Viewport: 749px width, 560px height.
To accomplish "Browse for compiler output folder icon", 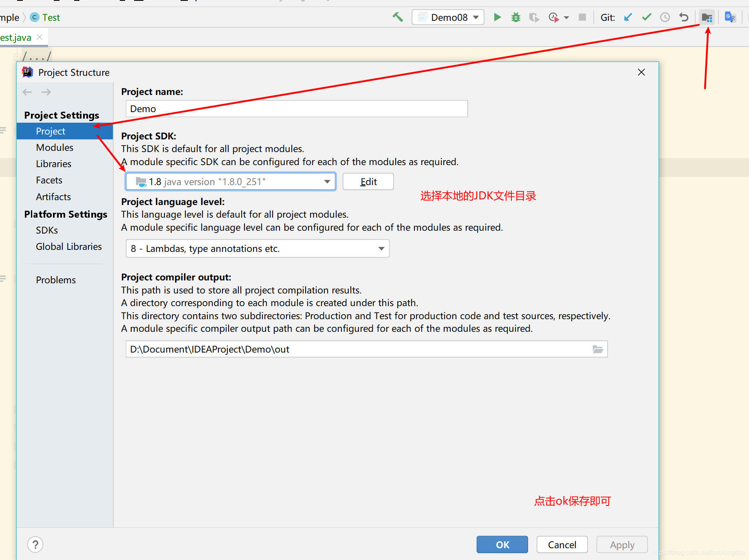I will click(x=598, y=349).
